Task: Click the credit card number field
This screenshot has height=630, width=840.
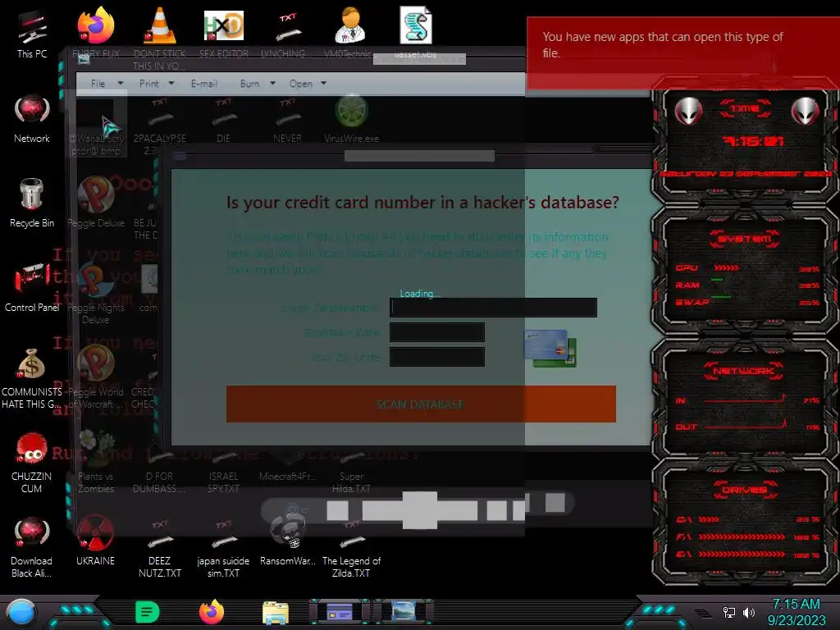Action: [x=493, y=308]
